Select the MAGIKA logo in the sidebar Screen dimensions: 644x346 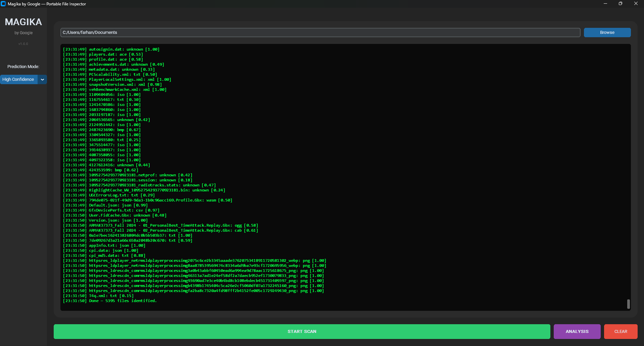[23, 22]
